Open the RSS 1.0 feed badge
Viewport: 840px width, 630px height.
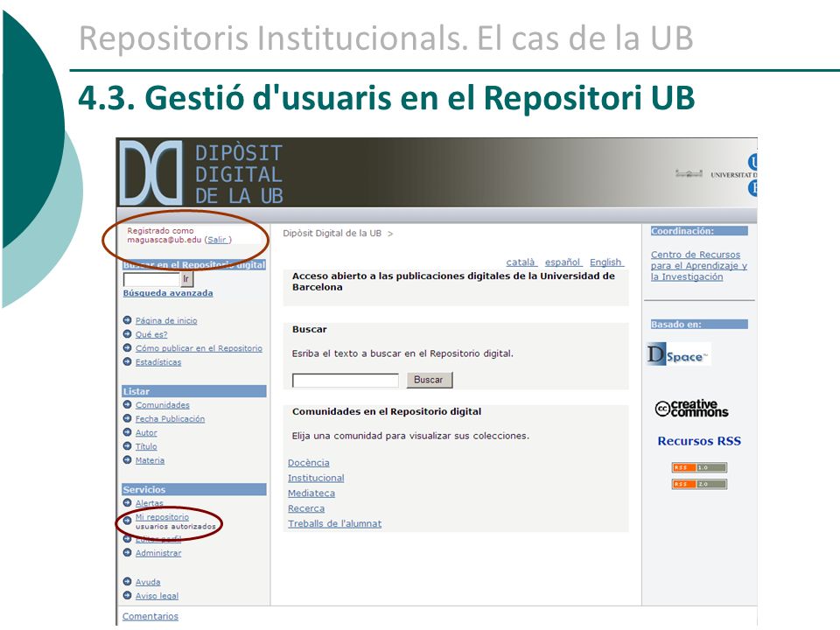(699, 467)
